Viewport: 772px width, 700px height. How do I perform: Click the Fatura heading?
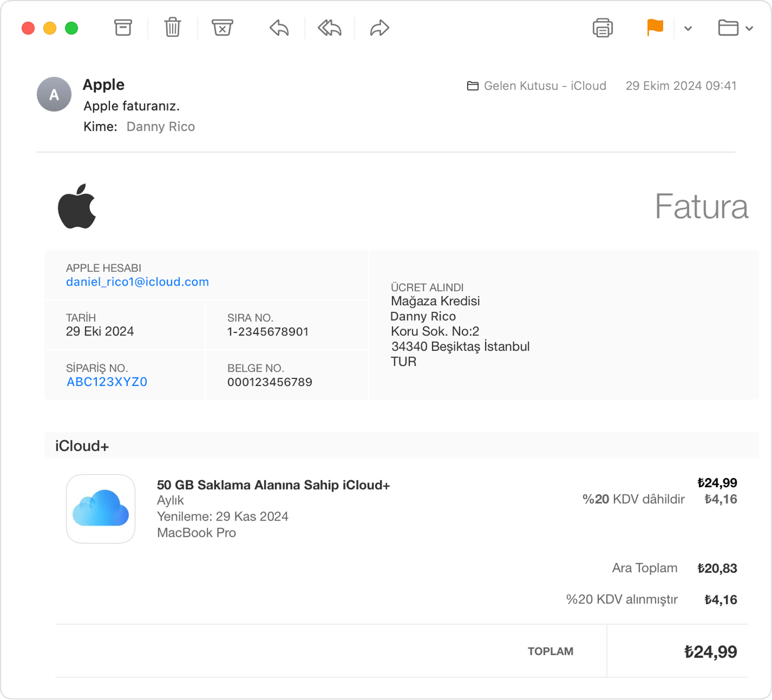click(x=701, y=206)
